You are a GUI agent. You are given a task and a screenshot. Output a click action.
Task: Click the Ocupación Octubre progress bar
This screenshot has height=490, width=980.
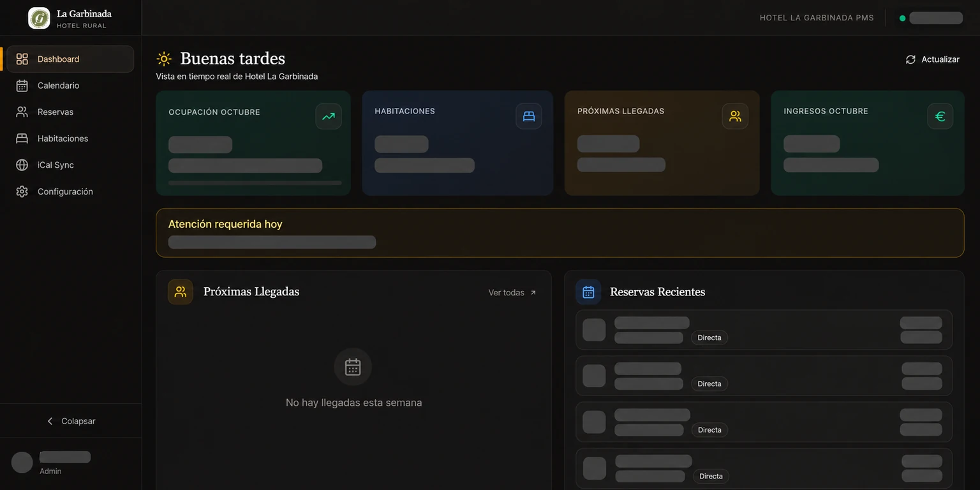pos(255,183)
